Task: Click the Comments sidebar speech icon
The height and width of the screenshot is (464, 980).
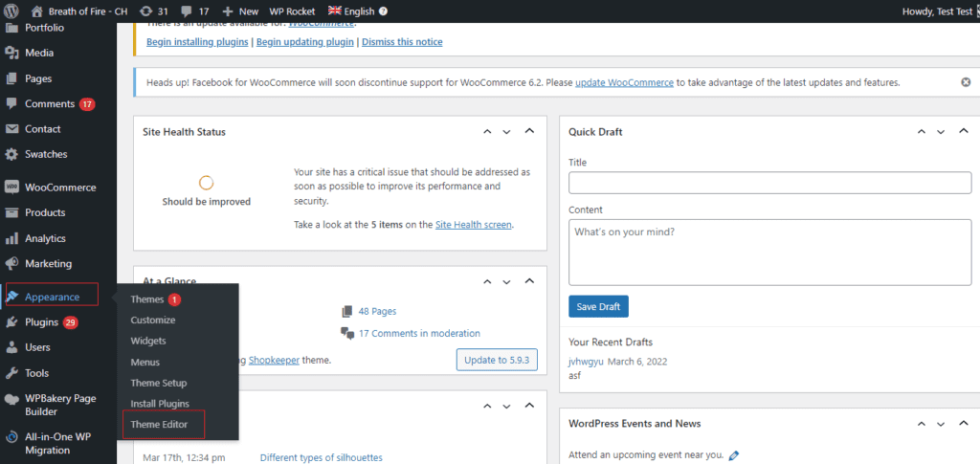Action: (x=11, y=103)
